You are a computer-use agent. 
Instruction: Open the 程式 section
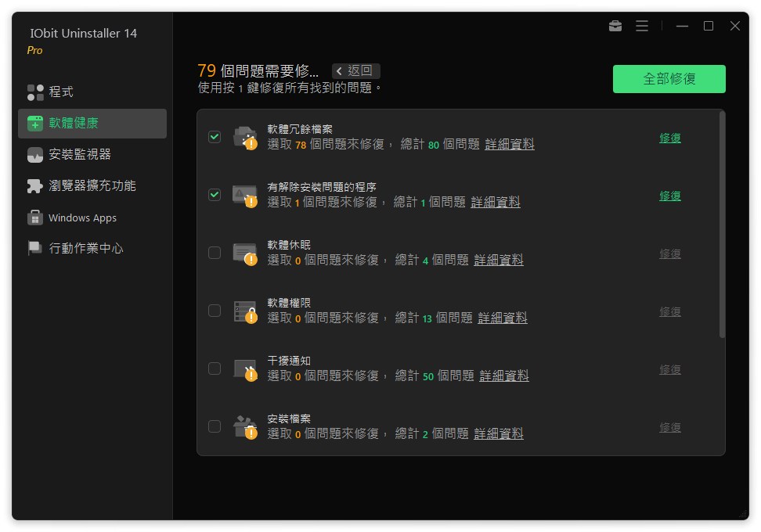pyautogui.click(x=92, y=92)
